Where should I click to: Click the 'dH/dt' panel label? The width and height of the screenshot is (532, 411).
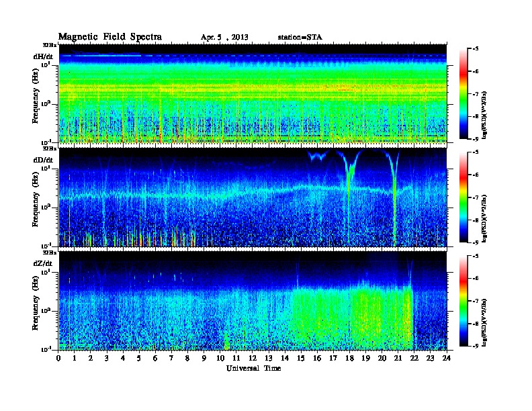pos(43,56)
